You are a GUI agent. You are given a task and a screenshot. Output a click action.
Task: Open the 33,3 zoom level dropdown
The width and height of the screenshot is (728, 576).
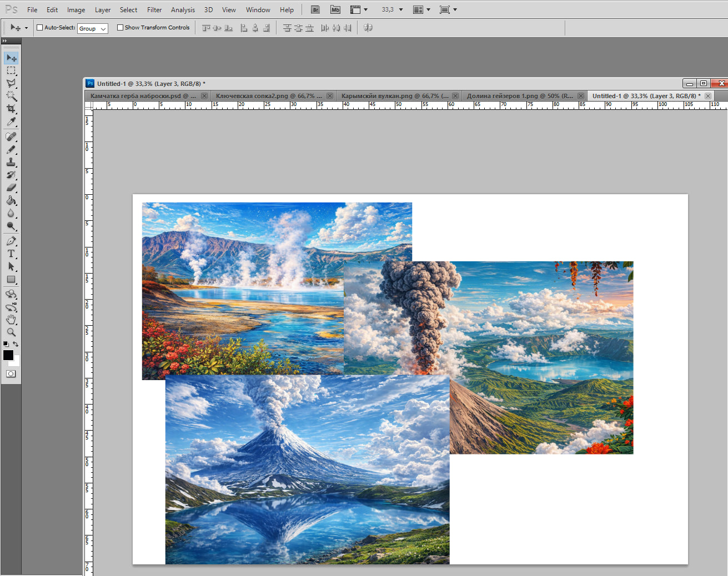click(x=401, y=10)
